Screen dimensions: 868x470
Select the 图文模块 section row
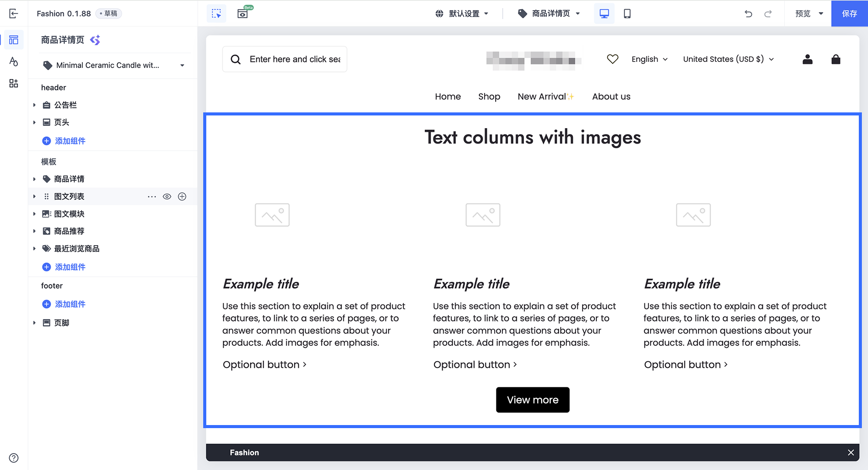[x=113, y=214]
